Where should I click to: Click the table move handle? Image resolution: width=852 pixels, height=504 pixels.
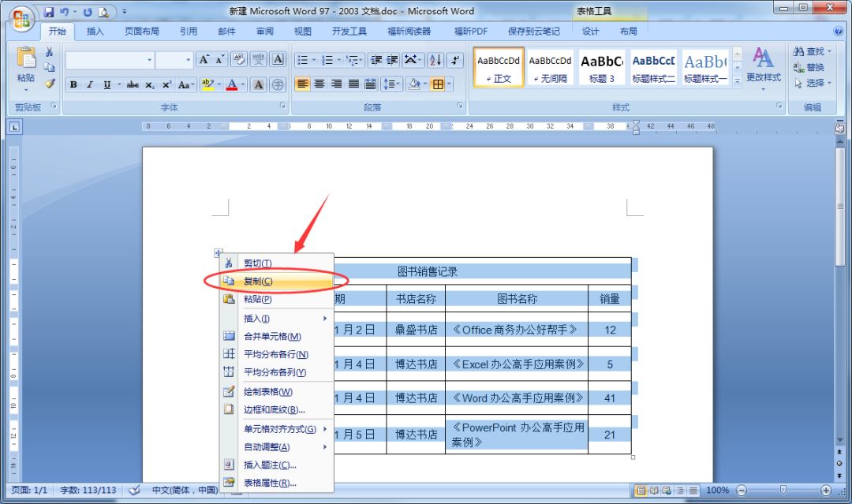[218, 253]
